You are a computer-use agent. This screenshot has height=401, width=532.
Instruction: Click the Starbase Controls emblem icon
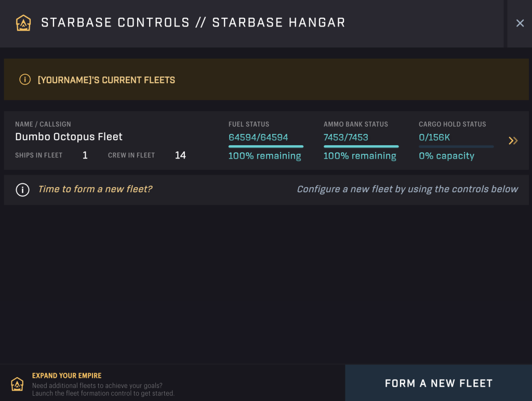(x=23, y=23)
